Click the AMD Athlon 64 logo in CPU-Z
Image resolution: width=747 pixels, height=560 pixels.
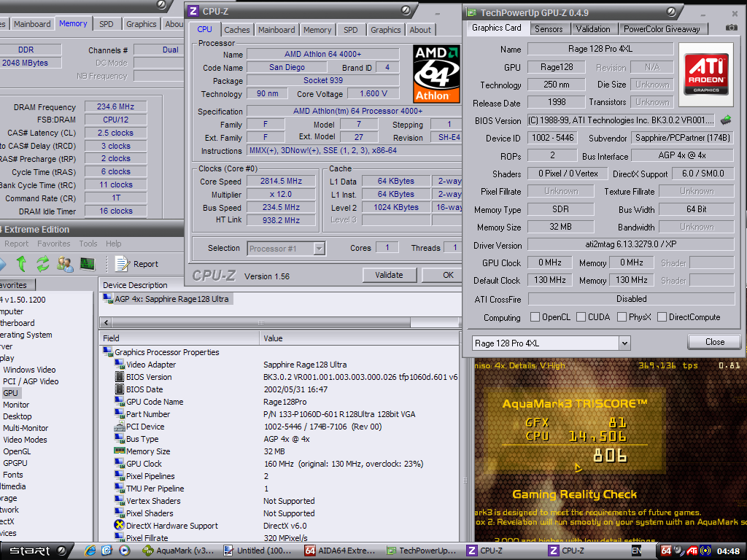(x=436, y=74)
